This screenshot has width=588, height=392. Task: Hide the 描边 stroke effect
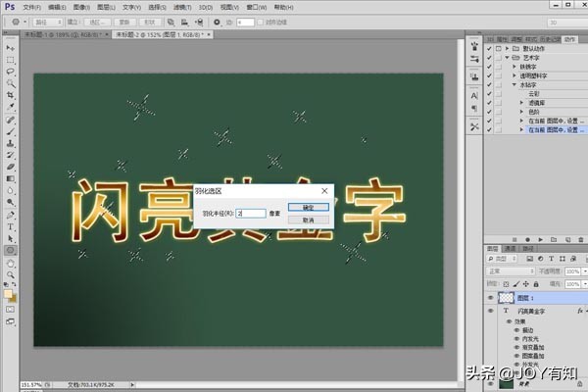tap(516, 330)
